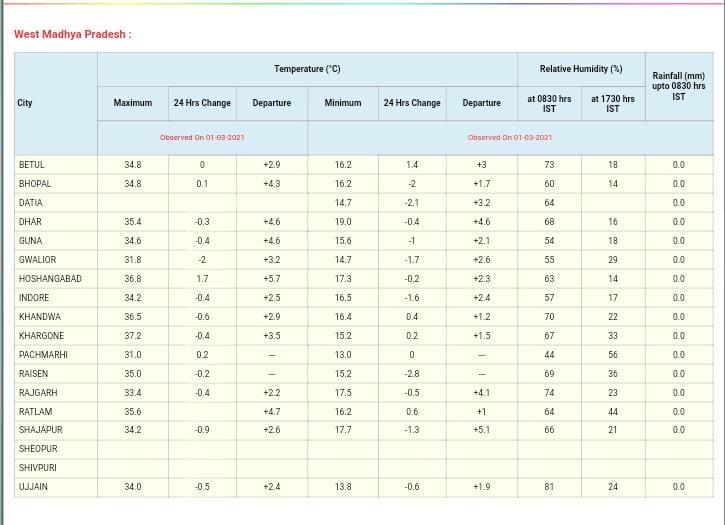Click Ujjain's 0830 hrs humidity value 81

(x=549, y=487)
